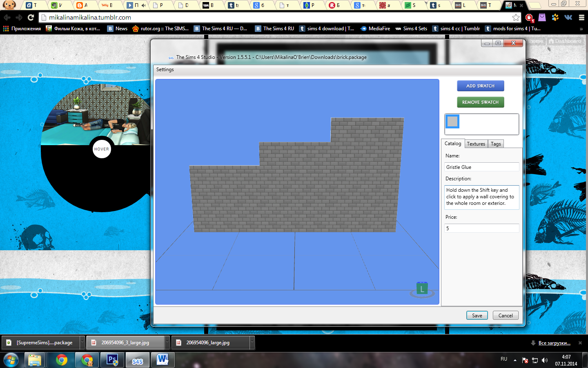Open the Settings menu
Image resolution: width=588 pixels, height=368 pixels.
pyautogui.click(x=165, y=70)
